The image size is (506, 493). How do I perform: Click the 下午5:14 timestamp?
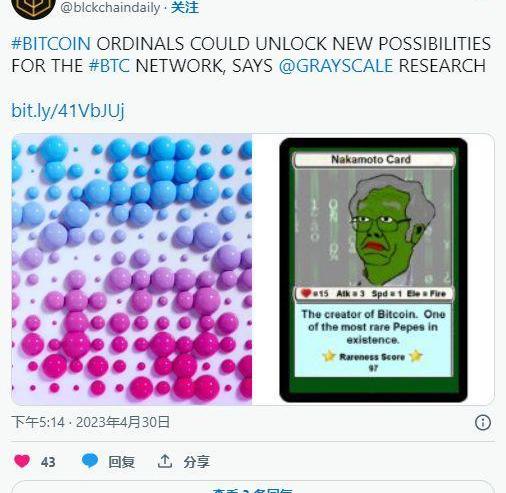pyautogui.click(x=38, y=422)
